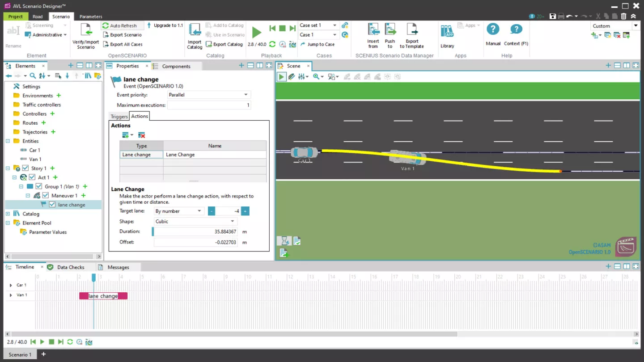The height and width of the screenshot is (362, 644).
Task: Click the Import Catalog icon
Action: (195, 30)
